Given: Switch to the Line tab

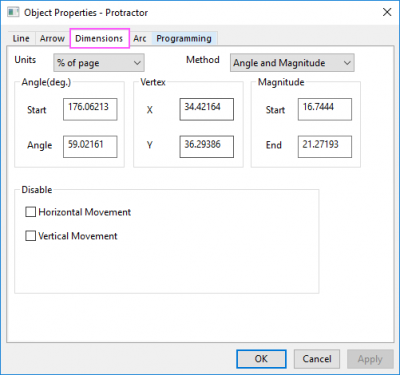Looking at the screenshot, I should point(21,39).
